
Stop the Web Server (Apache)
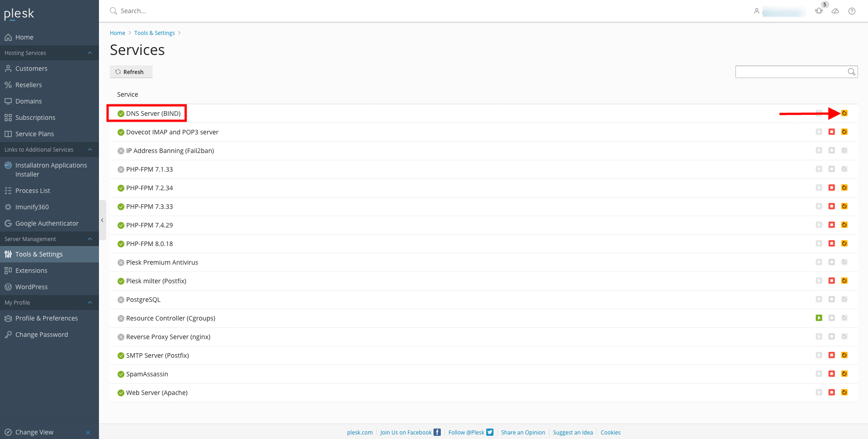832,392
